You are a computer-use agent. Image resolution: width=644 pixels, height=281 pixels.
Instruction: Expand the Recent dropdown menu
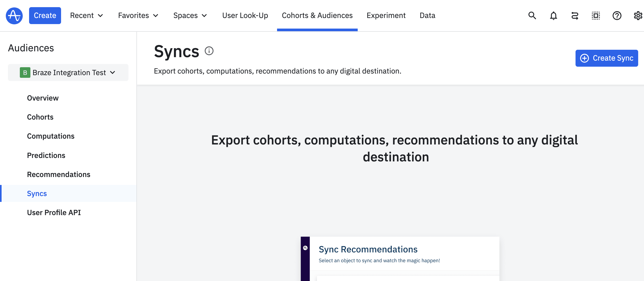click(86, 16)
